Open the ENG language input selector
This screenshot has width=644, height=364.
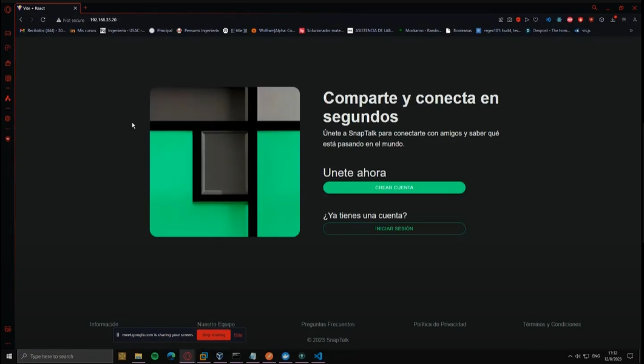(x=596, y=356)
